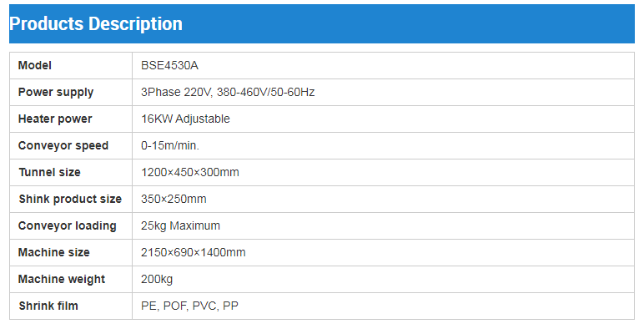Click the 16KW Adjustable value
Image resolution: width=644 pixels, height=329 pixels.
[x=185, y=119]
